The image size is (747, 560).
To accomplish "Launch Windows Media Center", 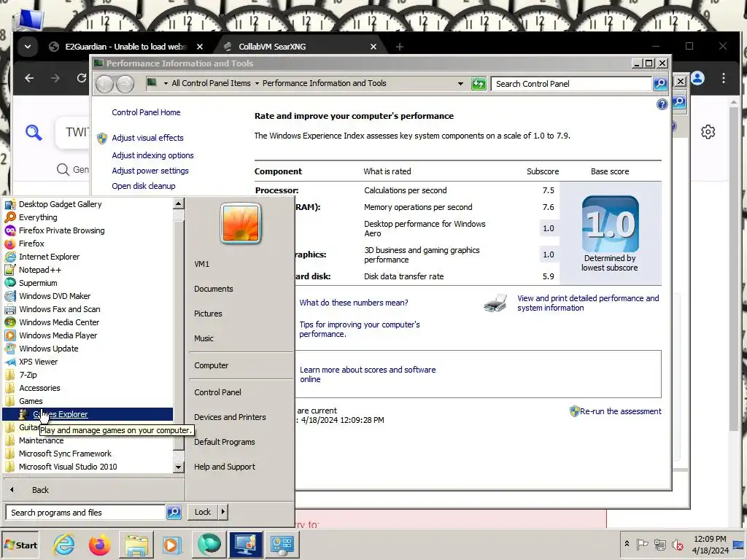I will (x=59, y=322).
